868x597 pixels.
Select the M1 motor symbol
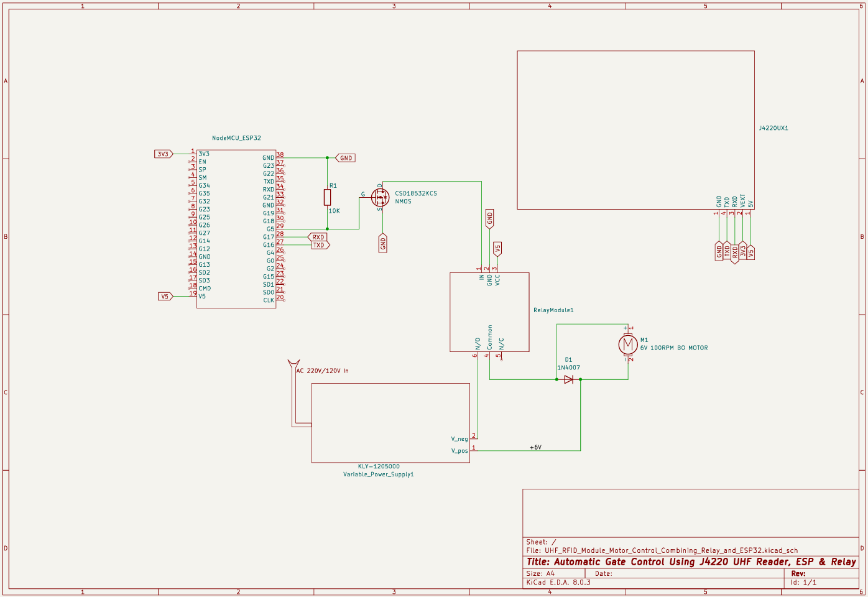627,344
